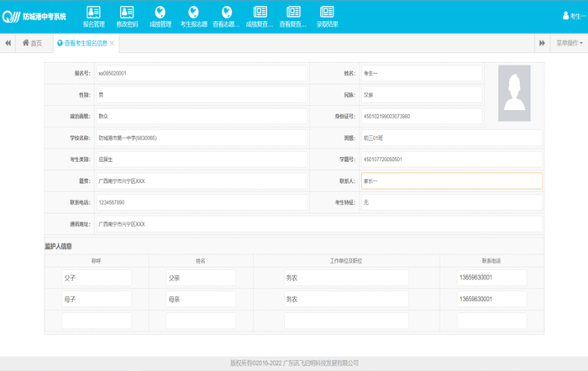
Task: Click the 修改密码 toolbar icon
Action: tap(127, 16)
